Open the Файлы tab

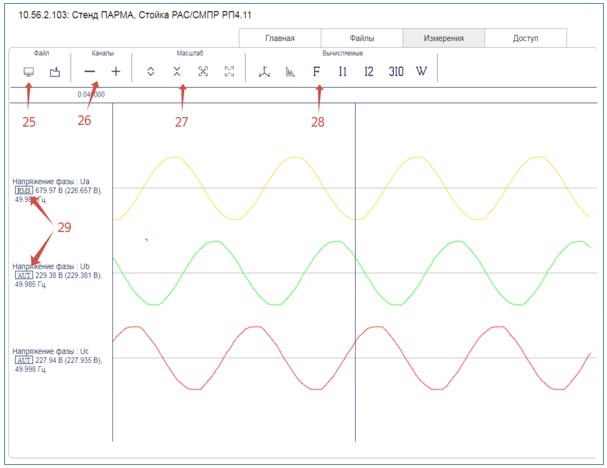(x=361, y=38)
